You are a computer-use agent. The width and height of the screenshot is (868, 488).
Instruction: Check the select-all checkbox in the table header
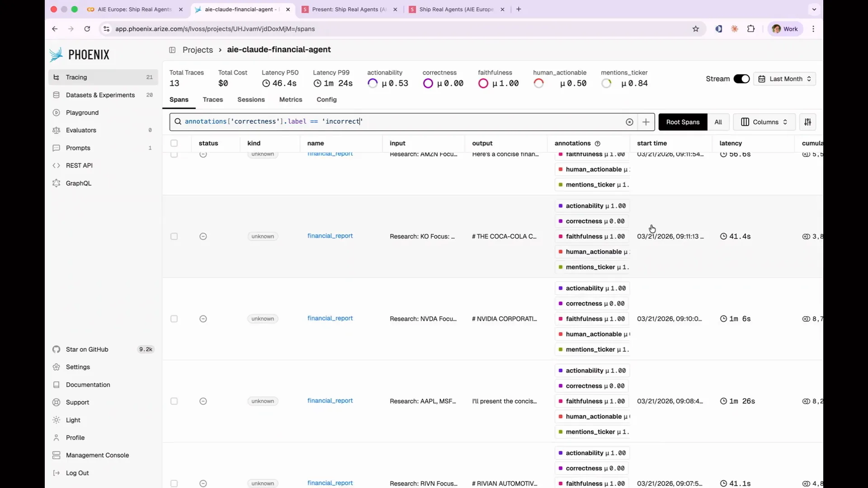point(174,143)
